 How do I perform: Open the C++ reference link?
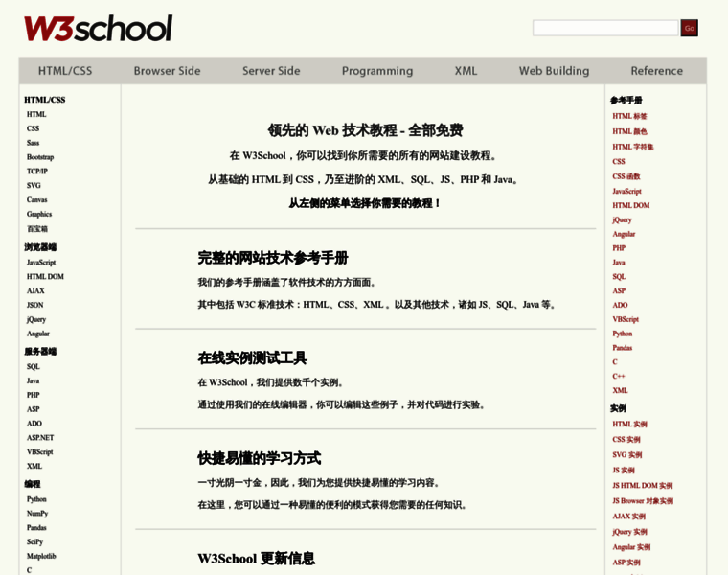(x=619, y=377)
